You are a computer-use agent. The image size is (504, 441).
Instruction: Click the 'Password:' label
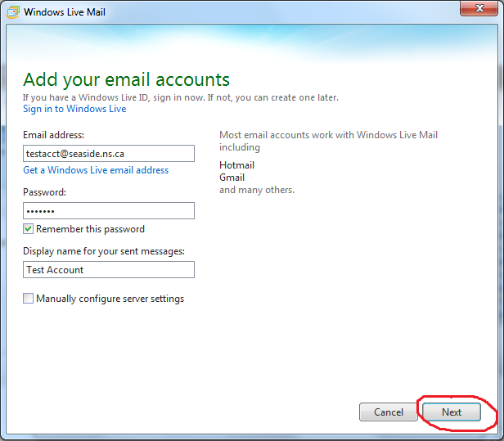pos(44,192)
